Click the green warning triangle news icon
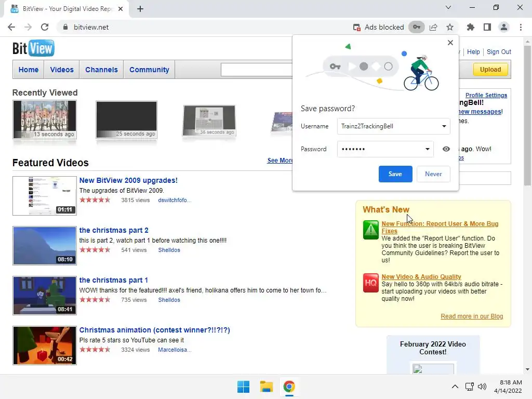The image size is (532, 399). pyautogui.click(x=370, y=230)
